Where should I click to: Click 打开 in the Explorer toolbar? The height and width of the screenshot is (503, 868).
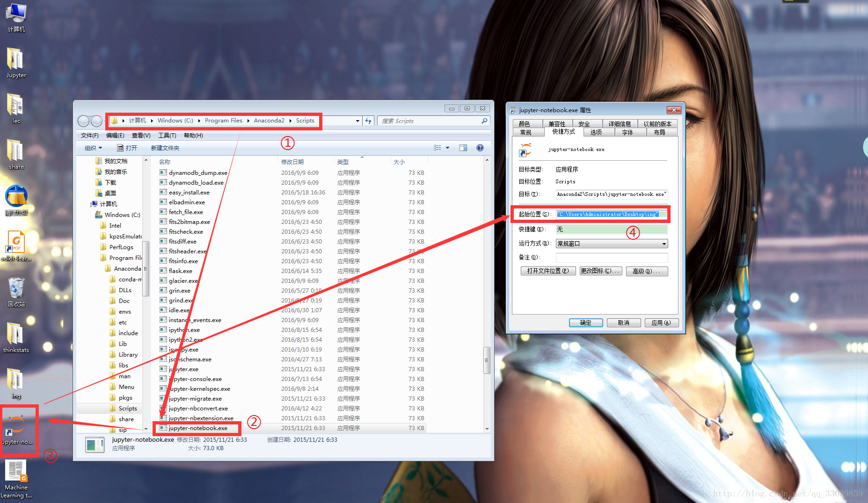127,148
